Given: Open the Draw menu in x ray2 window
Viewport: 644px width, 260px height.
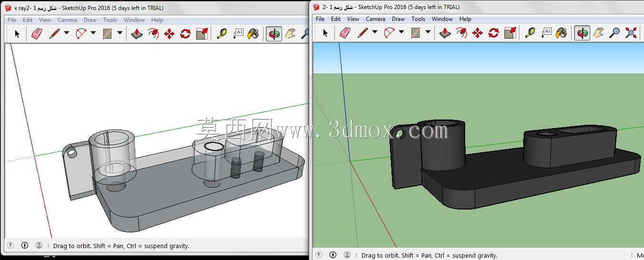Looking at the screenshot, I should (x=90, y=20).
